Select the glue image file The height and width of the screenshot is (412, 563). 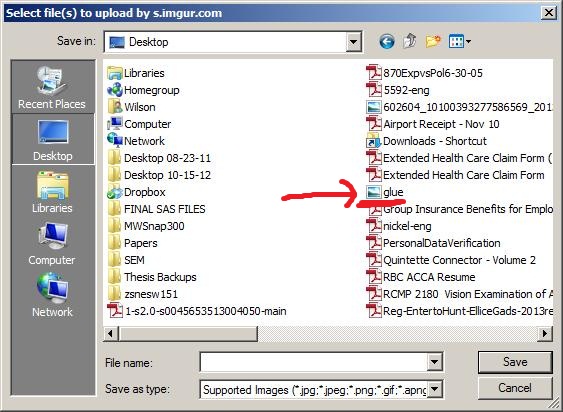385,192
